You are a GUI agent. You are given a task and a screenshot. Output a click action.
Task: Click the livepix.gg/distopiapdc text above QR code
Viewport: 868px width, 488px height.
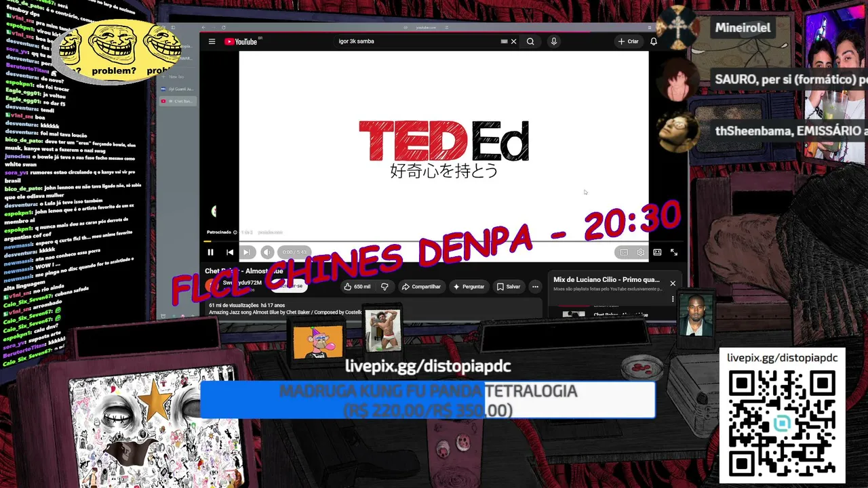pyautogui.click(x=782, y=358)
